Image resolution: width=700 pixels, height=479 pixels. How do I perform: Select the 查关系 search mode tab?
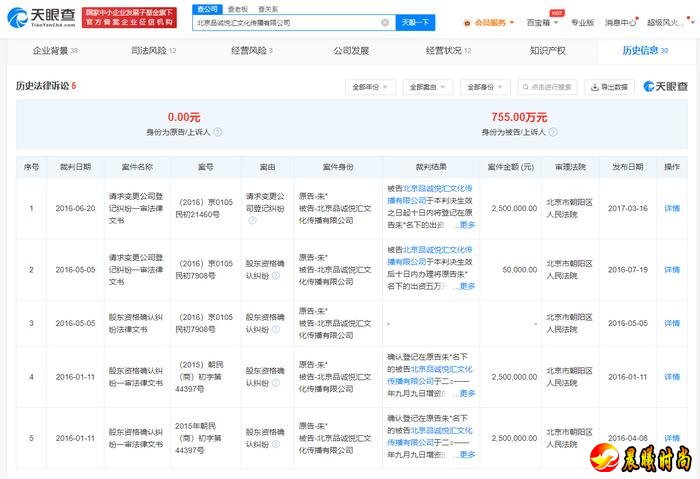point(267,9)
